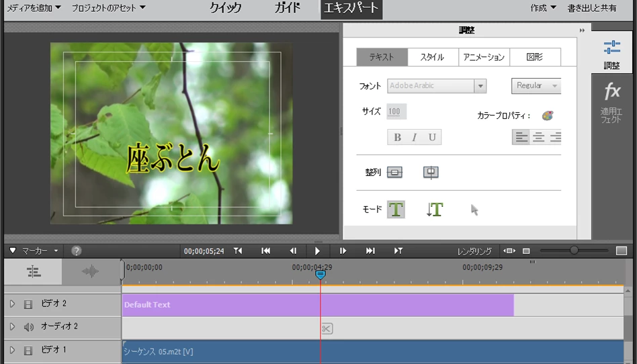This screenshot has width=637, height=364.
Task: Align text center
Action: pos(538,137)
